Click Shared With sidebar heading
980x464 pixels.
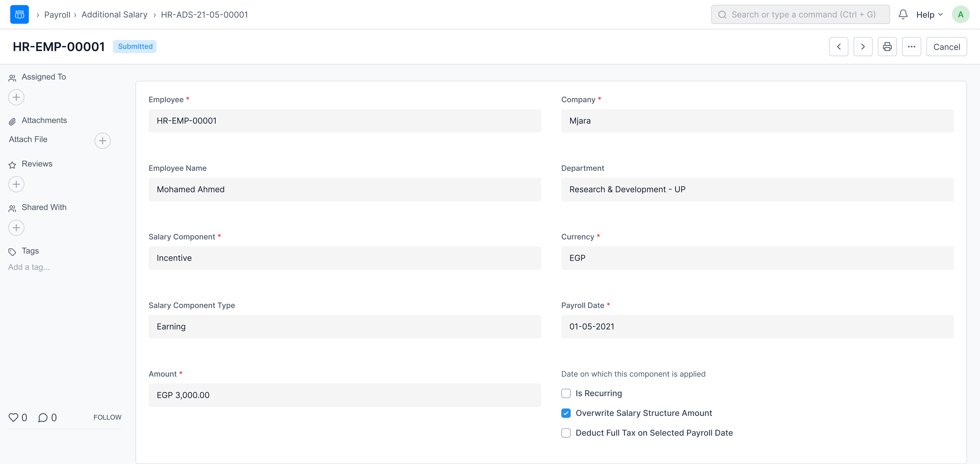[44, 207]
